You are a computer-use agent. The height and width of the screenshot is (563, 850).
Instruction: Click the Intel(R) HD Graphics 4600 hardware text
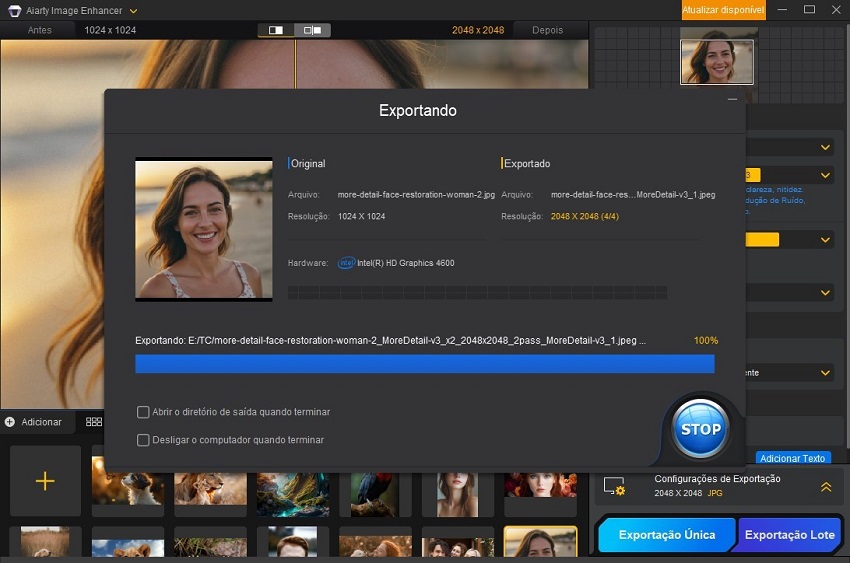pos(405,263)
